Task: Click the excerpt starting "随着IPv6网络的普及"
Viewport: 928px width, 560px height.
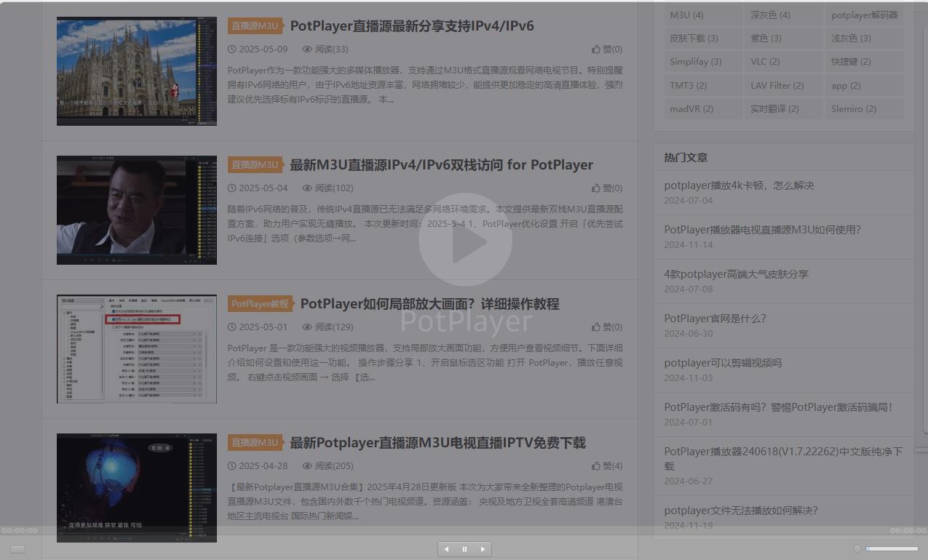Action: tap(425, 223)
